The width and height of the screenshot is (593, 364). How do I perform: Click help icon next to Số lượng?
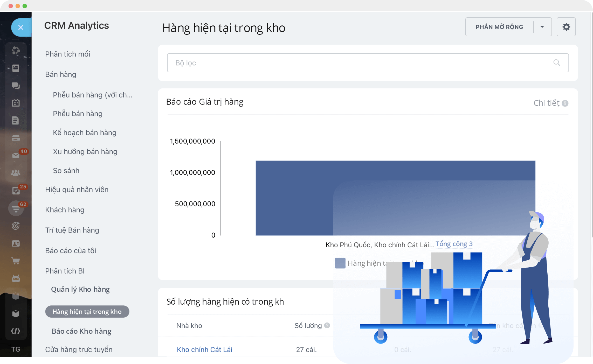coord(327,325)
